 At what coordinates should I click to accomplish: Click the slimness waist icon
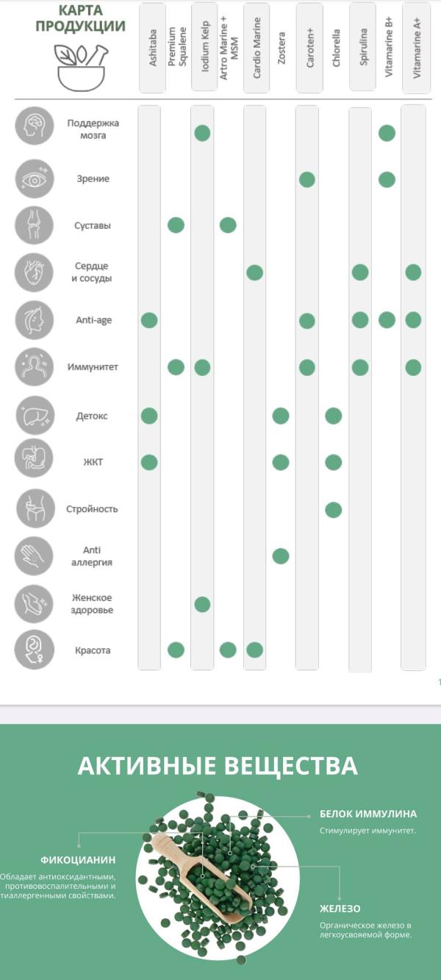point(35,508)
